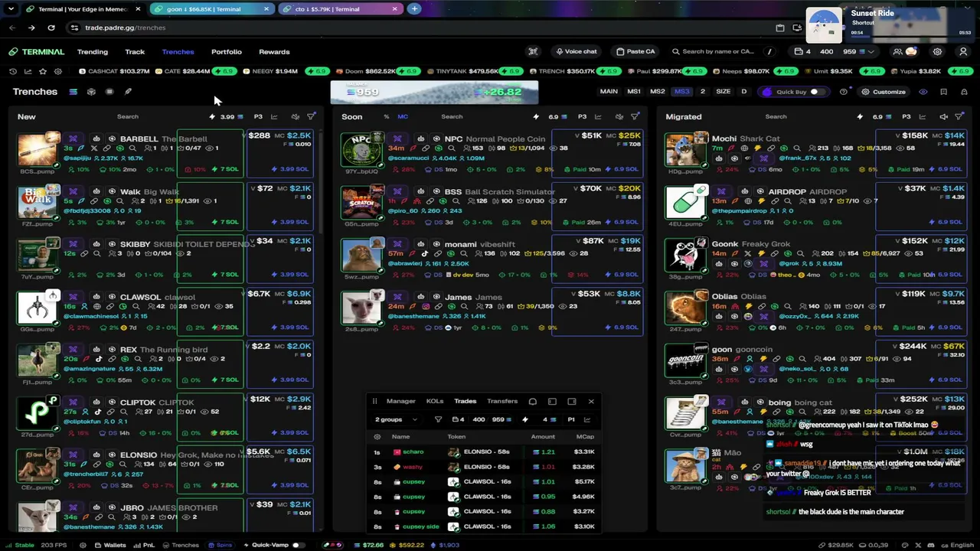Open the Mochi Shark Cat token thumbnail
Screen dimensions: 980x551
pyautogui.click(x=685, y=150)
